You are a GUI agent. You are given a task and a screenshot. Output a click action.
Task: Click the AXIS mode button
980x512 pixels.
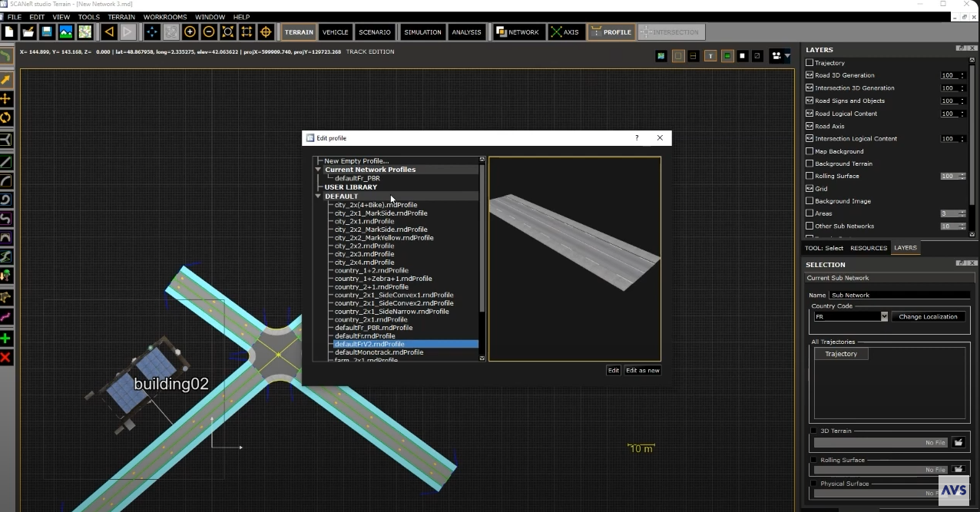pyautogui.click(x=565, y=32)
